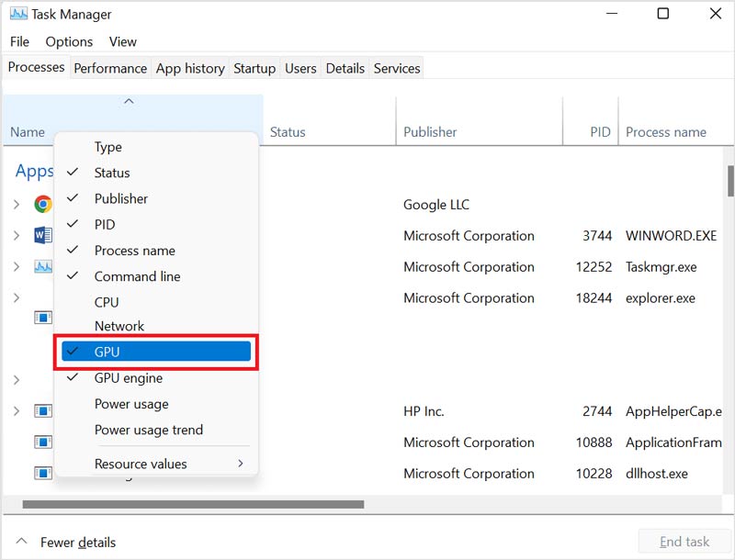Image resolution: width=735 pixels, height=560 pixels.
Task: Click the horizontal scrollbar thumb
Action: pyautogui.click(x=193, y=504)
